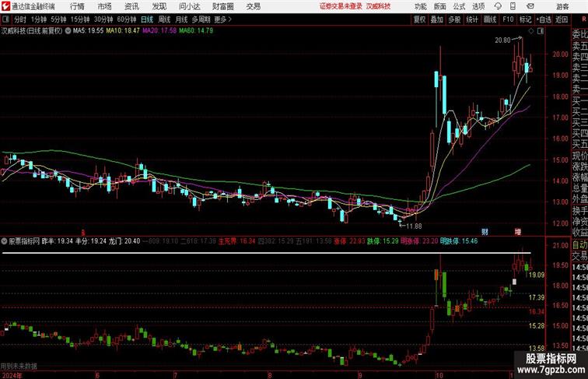The width and height of the screenshot is (588, 379).
Task: Select the 多周期 tab
Action: coord(201,19)
